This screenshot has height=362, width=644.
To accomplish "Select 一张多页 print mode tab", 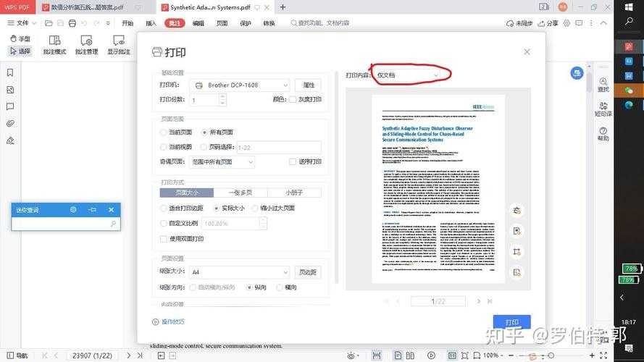I will point(241,193).
